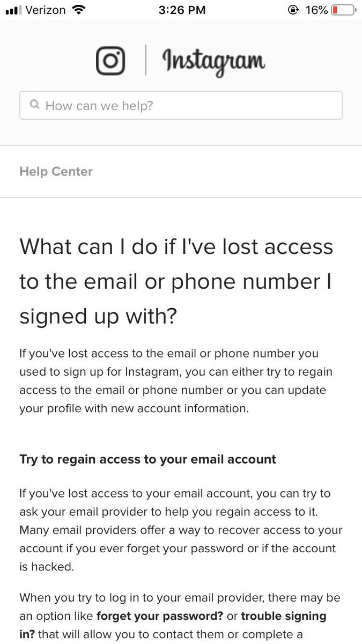Tap the Wi-Fi icon in status bar
This screenshot has width=362, height=644.
coord(79,10)
